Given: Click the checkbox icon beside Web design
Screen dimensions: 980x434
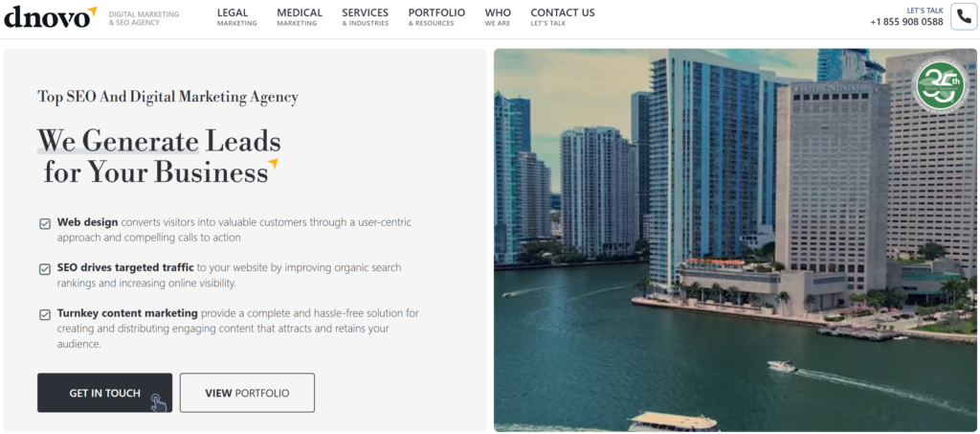Looking at the screenshot, I should (x=45, y=223).
